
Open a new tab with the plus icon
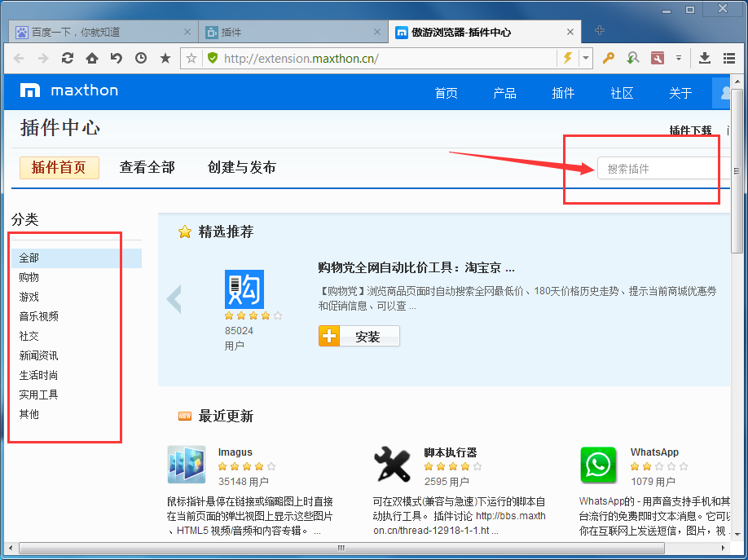click(600, 30)
